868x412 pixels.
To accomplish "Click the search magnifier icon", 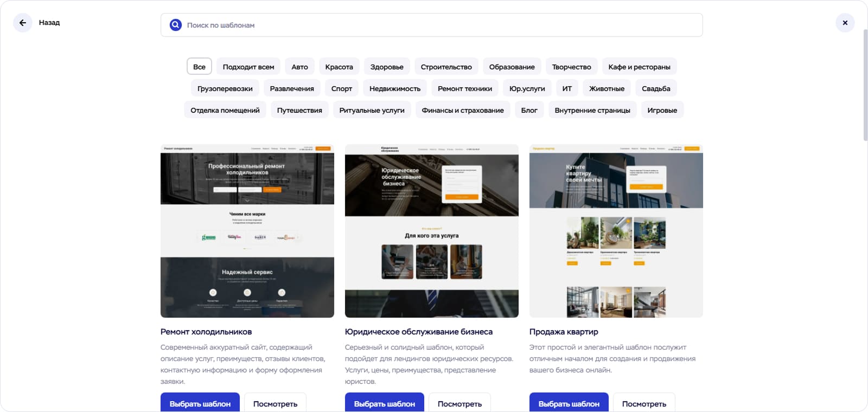I will [176, 25].
